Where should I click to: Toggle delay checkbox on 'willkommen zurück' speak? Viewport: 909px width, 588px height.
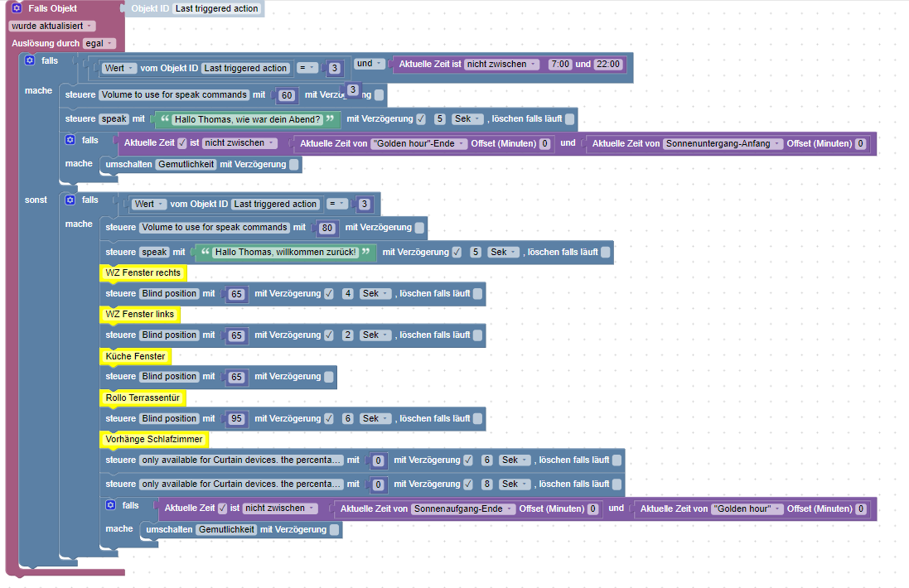(x=457, y=252)
